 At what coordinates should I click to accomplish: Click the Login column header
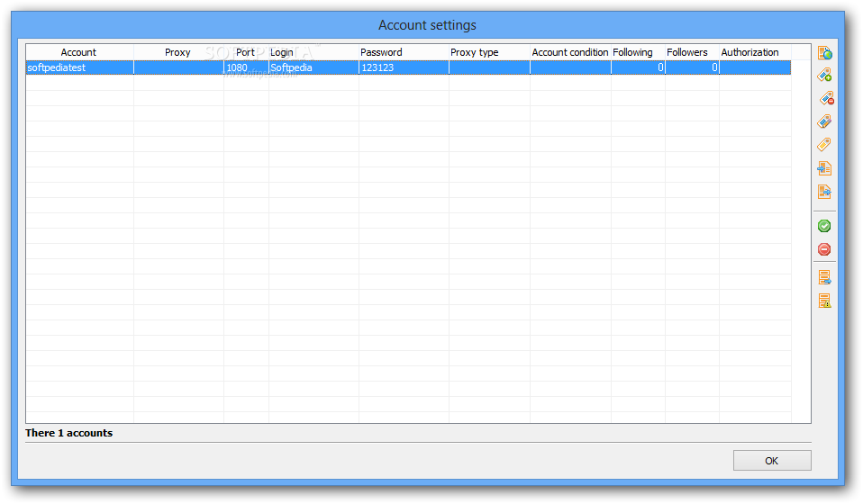click(x=313, y=52)
